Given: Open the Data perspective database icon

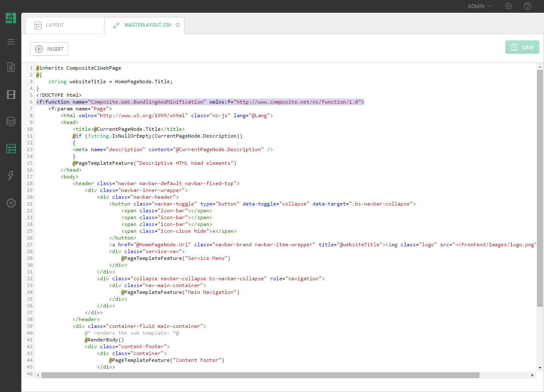Looking at the screenshot, I should tap(11, 121).
